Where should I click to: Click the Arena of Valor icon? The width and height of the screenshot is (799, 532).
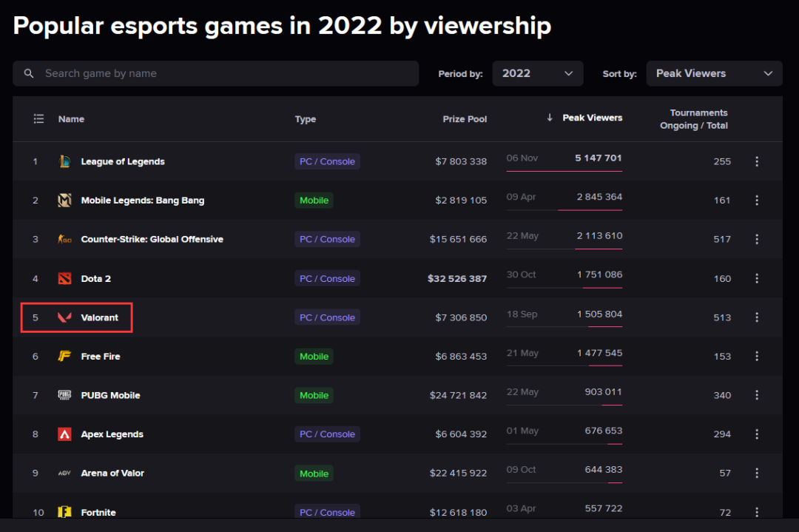[x=64, y=473]
